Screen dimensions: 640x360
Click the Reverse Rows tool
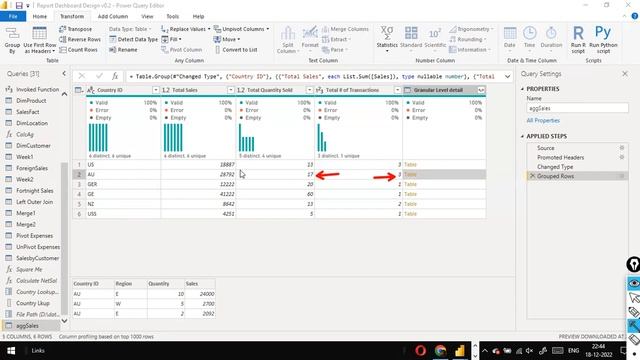80,39
